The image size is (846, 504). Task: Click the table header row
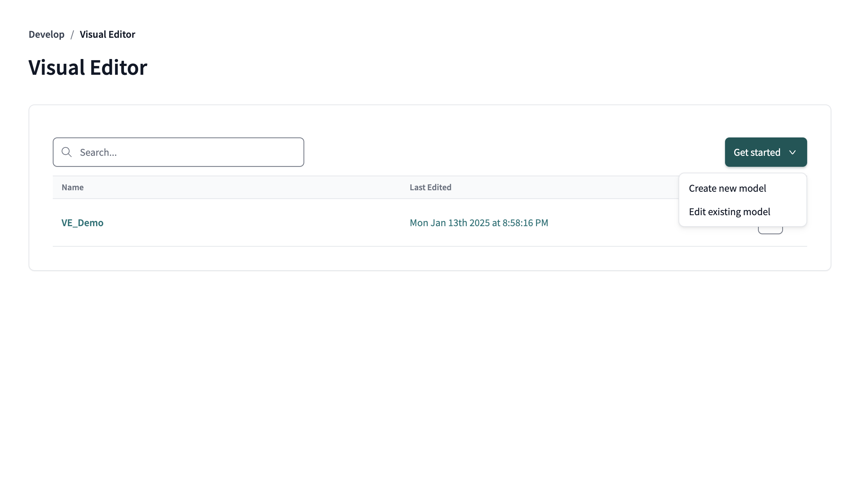[257, 187]
